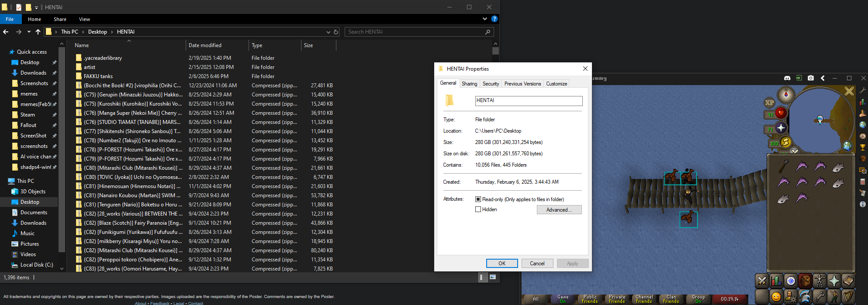Open the account management tab with gear
868x305 pixels.
click(x=791, y=297)
